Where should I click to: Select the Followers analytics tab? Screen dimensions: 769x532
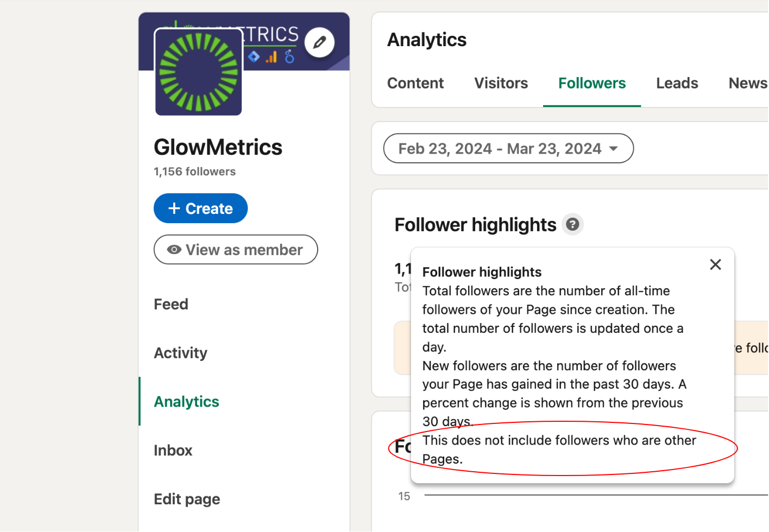click(x=592, y=83)
